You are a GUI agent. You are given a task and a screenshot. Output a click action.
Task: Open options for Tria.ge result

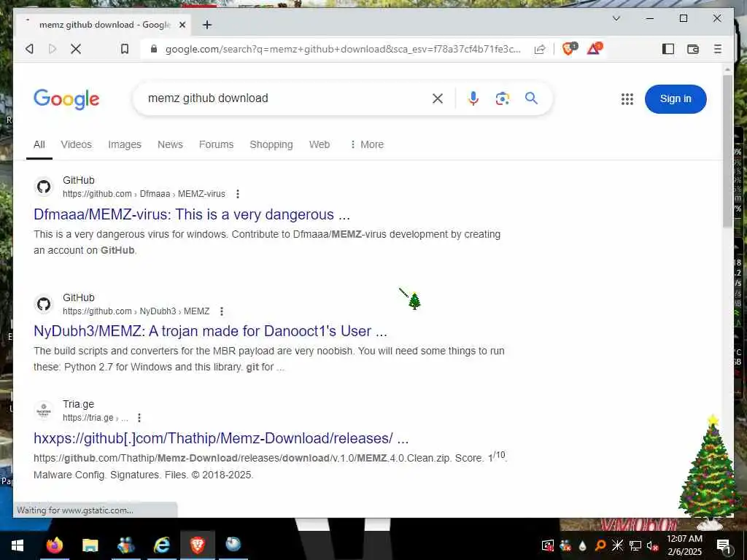(x=139, y=418)
